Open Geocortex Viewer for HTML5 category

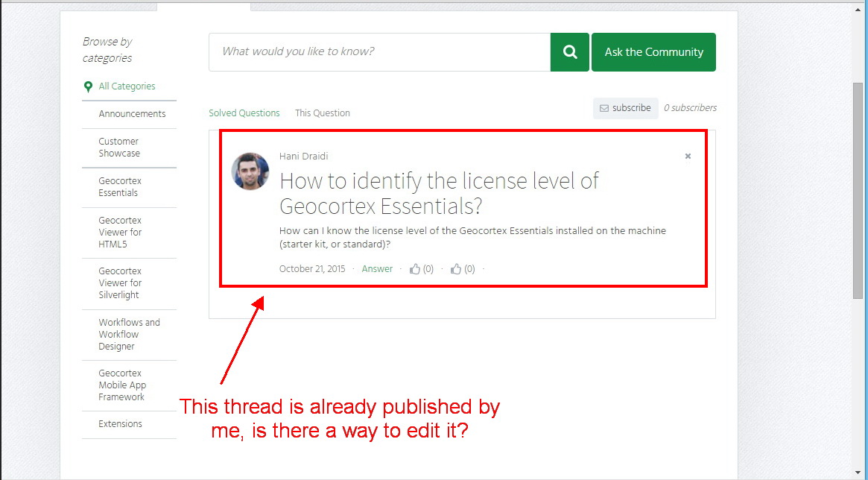(x=120, y=232)
